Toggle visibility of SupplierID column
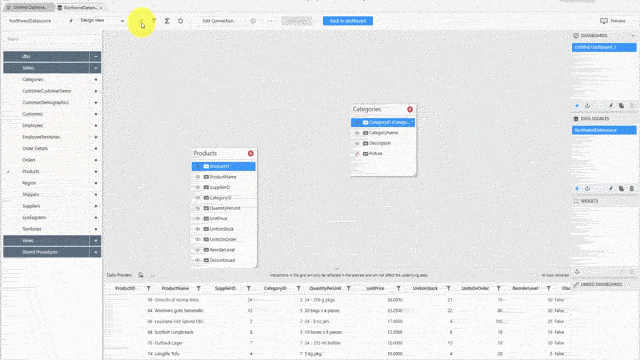 click(198, 187)
